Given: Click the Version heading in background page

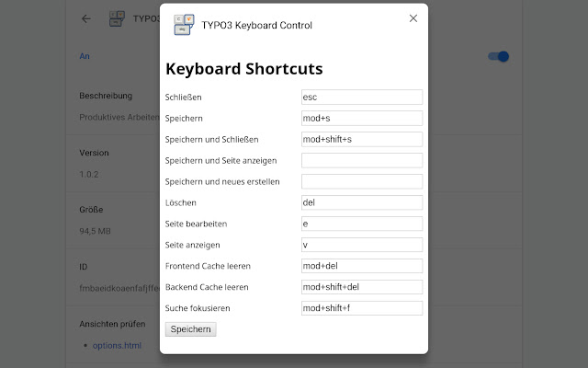Looking at the screenshot, I should (94, 153).
